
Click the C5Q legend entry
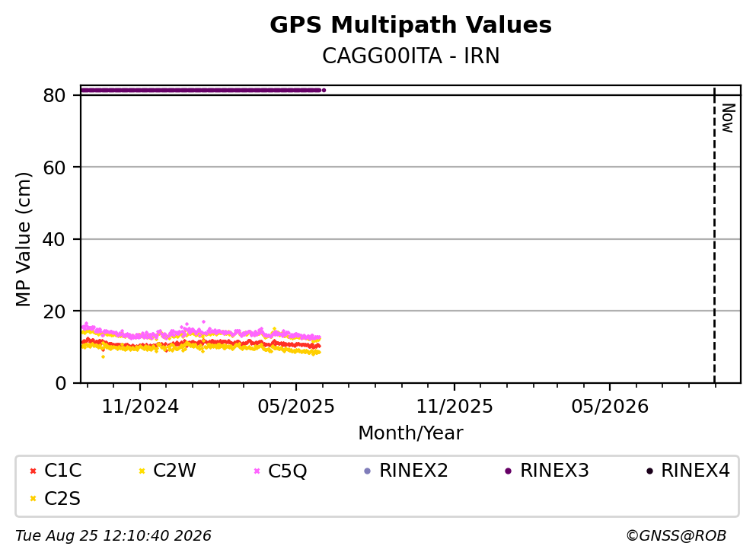click(x=280, y=471)
